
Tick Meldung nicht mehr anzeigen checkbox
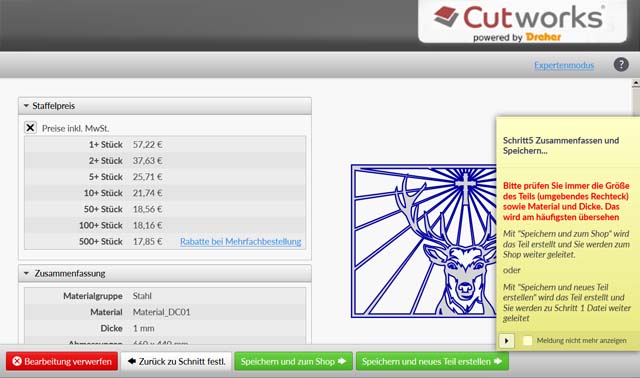[527, 340]
